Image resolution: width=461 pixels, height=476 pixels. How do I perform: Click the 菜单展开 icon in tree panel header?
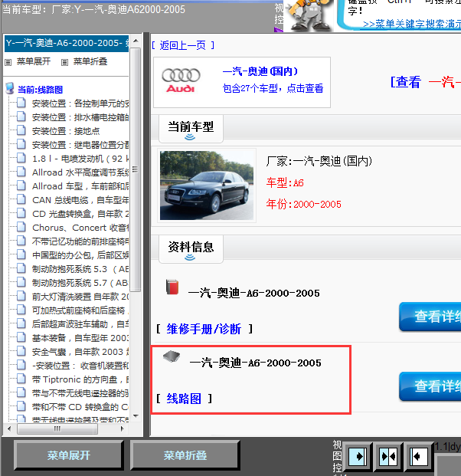tap(8, 63)
